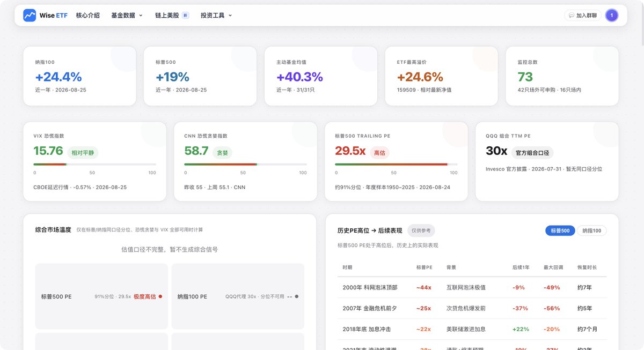This screenshot has width=644, height=350.
Task: Click the ~44x PE cell
Action: [423, 287]
